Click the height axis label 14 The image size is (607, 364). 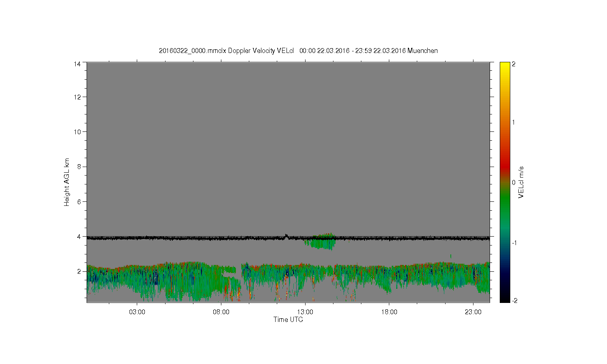[x=77, y=64]
